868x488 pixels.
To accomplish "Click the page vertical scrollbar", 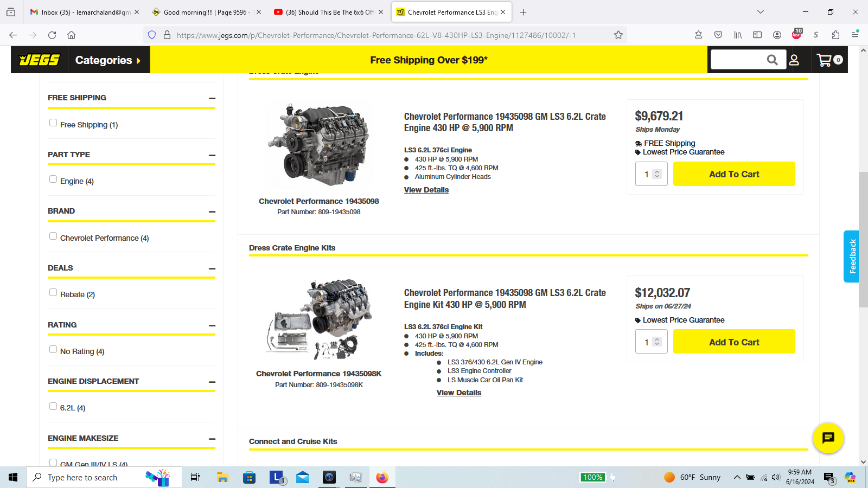I will [x=863, y=240].
